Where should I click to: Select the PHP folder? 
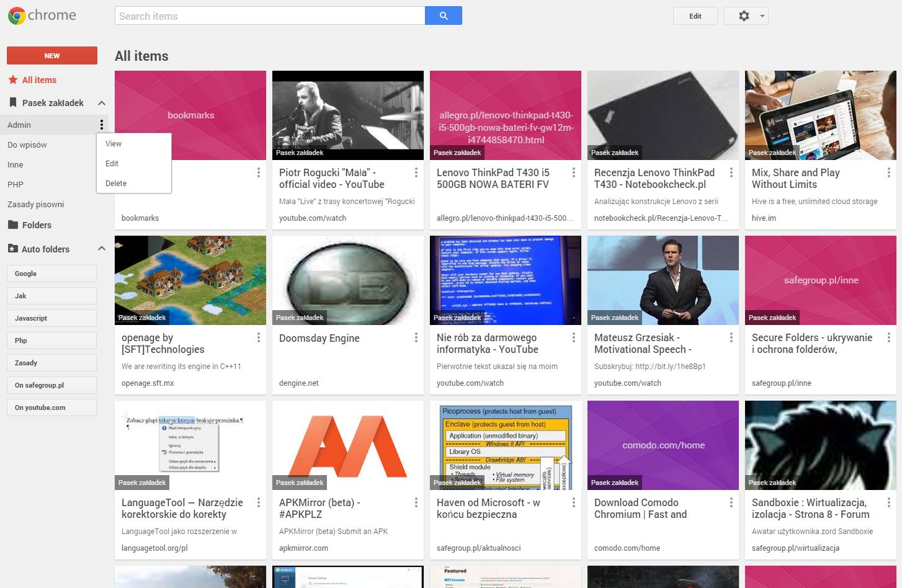[16, 185]
